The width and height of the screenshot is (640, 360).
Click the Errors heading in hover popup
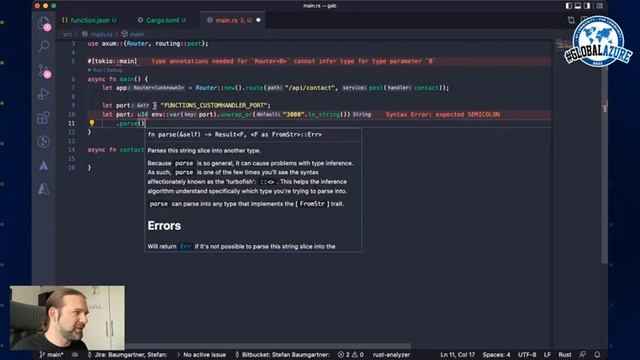click(164, 226)
